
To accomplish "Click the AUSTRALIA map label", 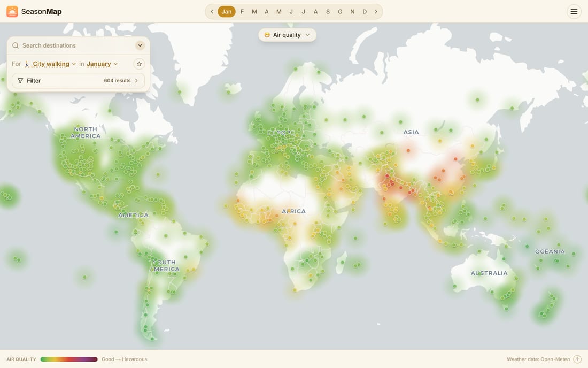I will [x=489, y=273].
